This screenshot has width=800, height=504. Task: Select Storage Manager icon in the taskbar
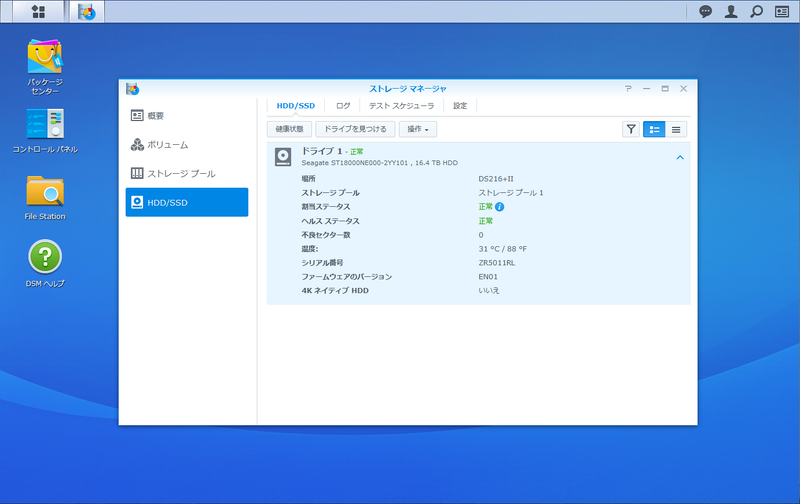coord(87,12)
